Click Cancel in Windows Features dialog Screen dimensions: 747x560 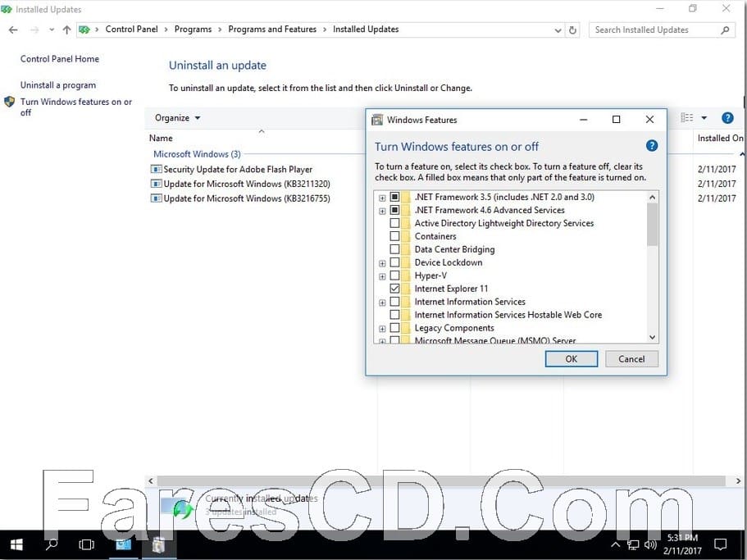(631, 359)
